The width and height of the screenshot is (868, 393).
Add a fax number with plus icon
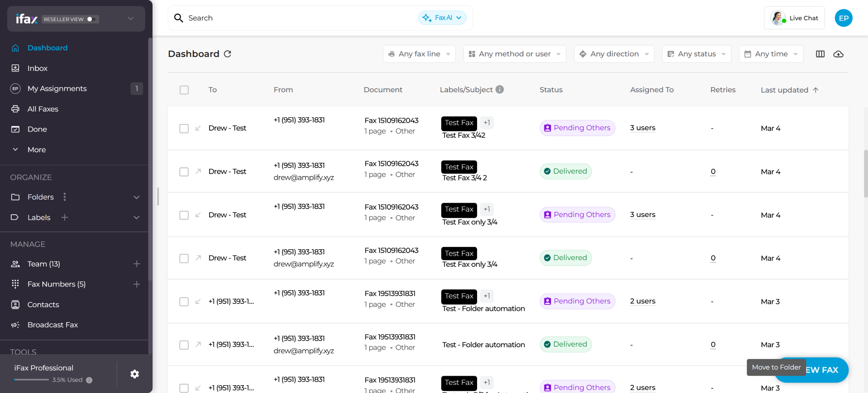click(x=137, y=284)
